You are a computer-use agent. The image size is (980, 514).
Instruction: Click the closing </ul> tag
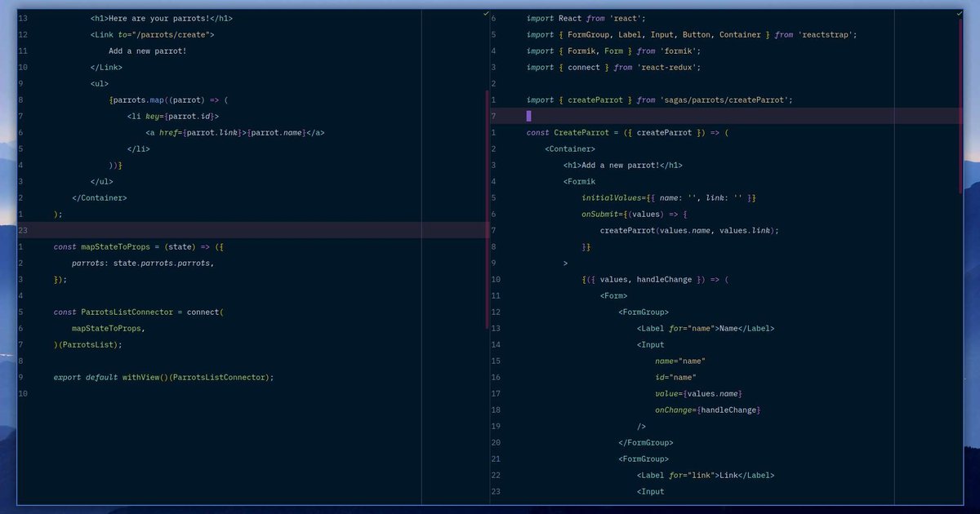pos(102,181)
